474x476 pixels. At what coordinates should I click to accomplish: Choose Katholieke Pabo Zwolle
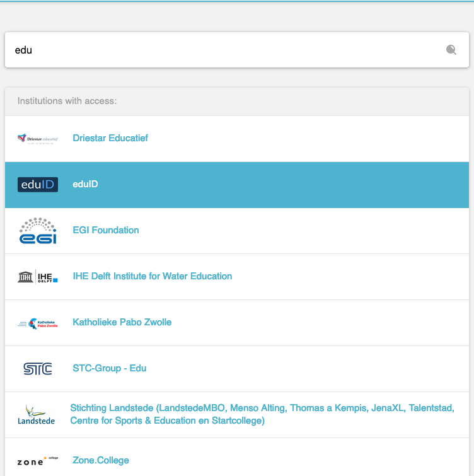(x=122, y=322)
